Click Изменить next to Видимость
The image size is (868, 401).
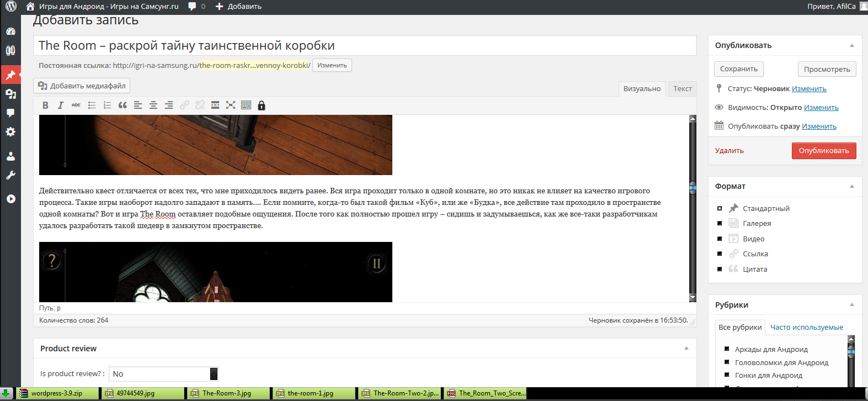pyautogui.click(x=821, y=108)
